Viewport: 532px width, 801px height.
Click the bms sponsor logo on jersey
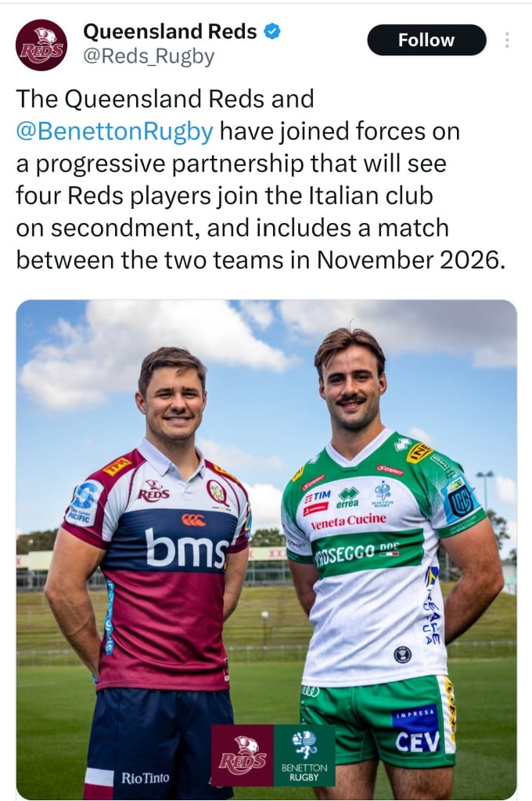(186, 548)
